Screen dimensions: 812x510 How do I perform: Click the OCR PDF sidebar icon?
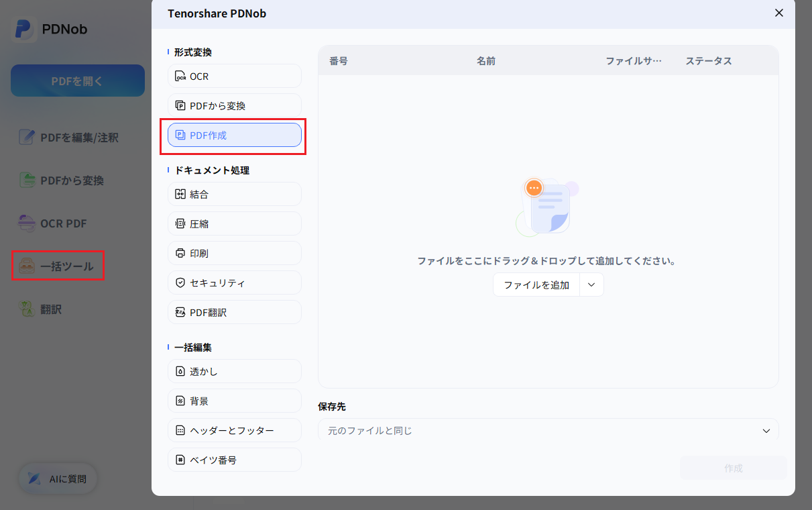point(27,223)
